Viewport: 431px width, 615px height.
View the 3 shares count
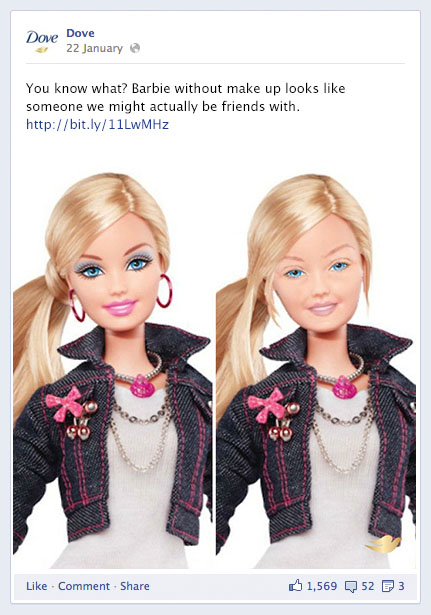pos(401,586)
